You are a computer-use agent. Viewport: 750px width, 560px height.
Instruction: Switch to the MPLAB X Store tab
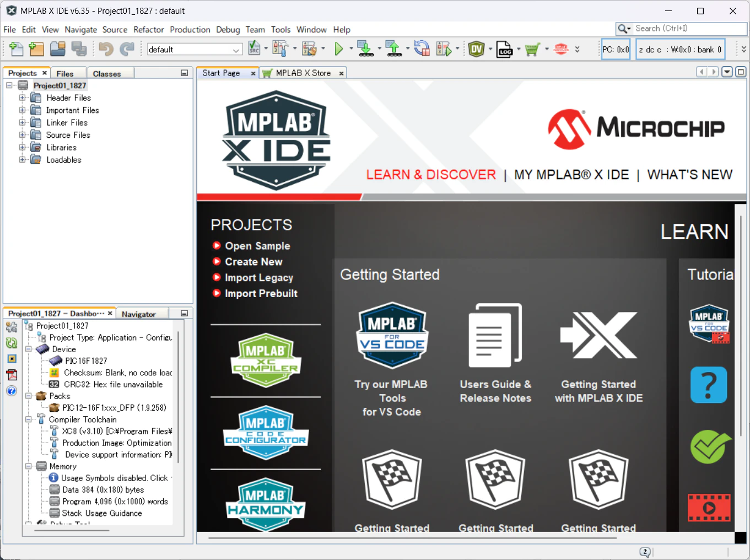pyautogui.click(x=303, y=73)
